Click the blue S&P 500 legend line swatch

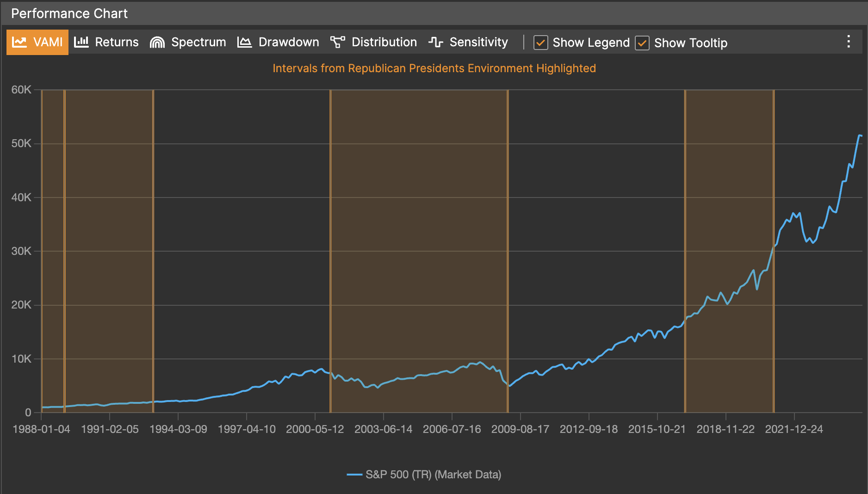tap(354, 474)
